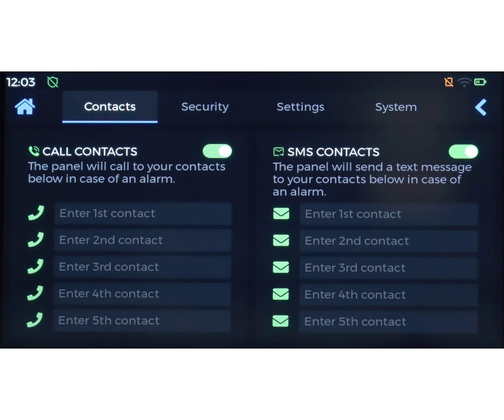Tap phone icon beside 5th call contact

coord(35,320)
